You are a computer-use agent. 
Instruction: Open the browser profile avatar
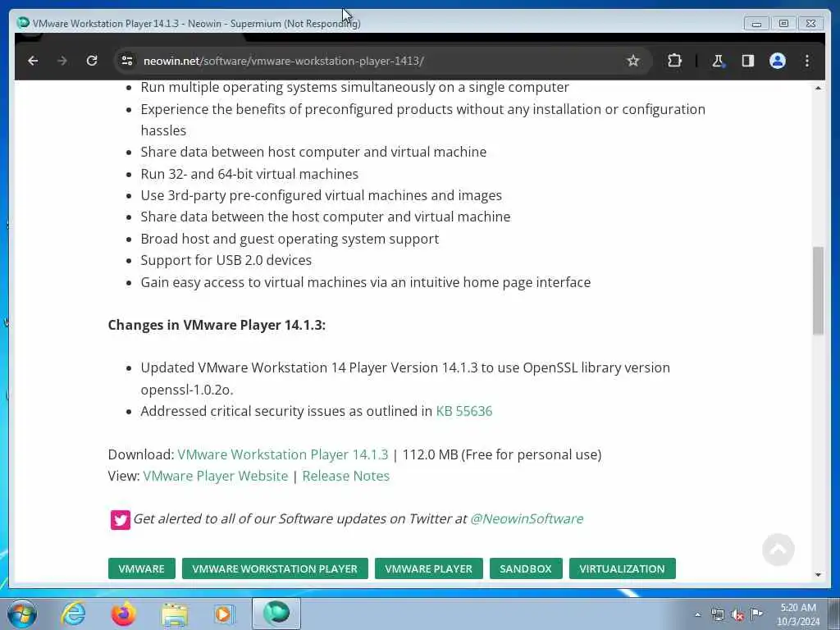(778, 61)
